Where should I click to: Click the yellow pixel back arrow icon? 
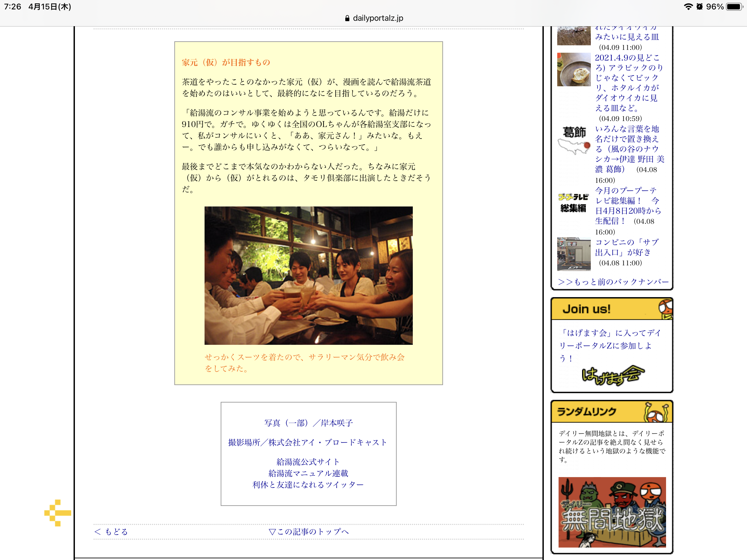click(58, 513)
